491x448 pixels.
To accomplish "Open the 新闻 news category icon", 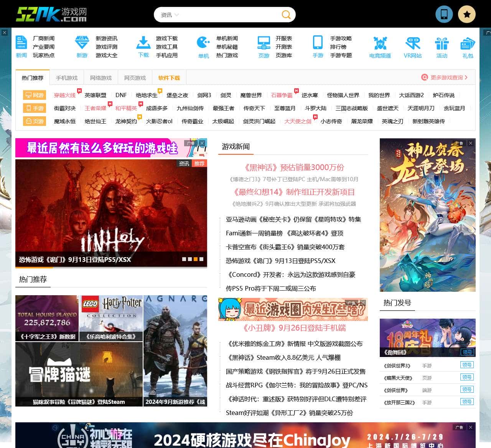I will click(x=21, y=47).
